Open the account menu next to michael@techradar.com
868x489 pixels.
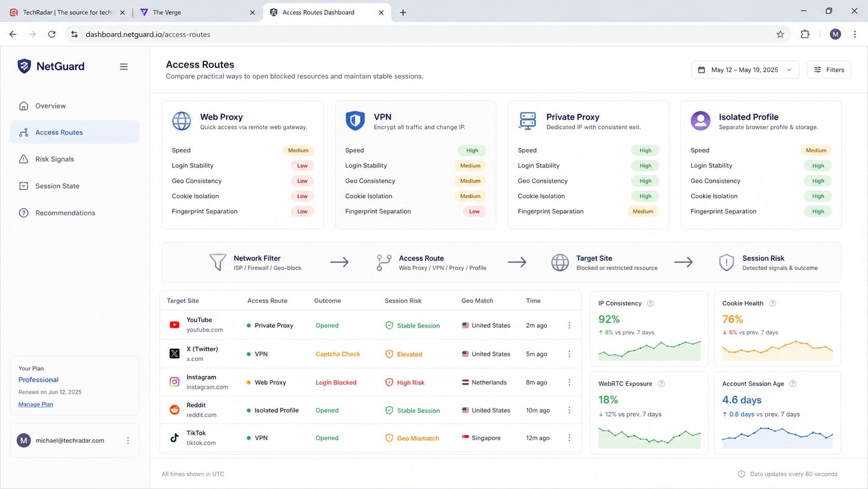128,441
